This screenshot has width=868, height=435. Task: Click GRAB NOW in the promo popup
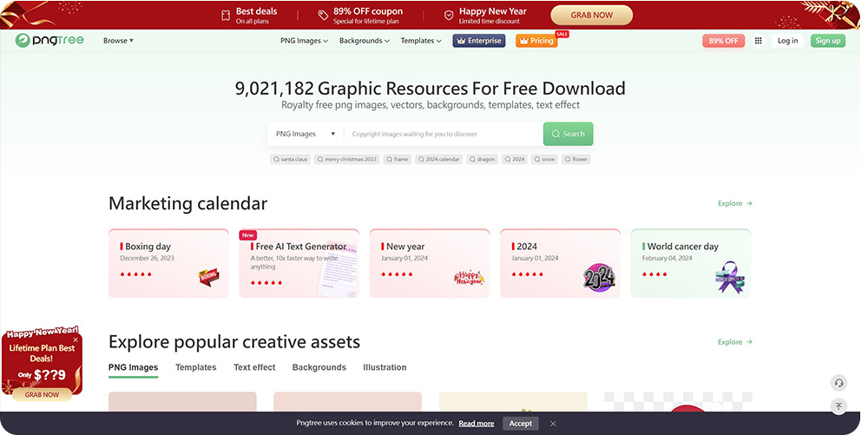click(42, 394)
